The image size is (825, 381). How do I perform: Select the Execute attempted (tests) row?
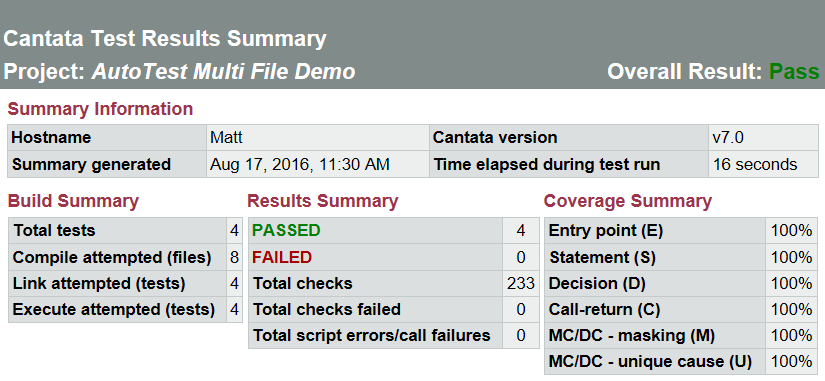(x=125, y=309)
